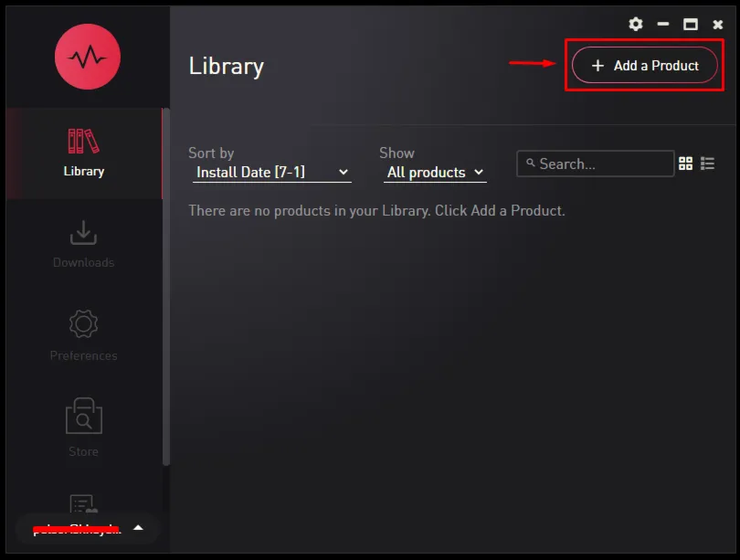
Task: Click the plus icon in Add a Product
Action: tap(597, 66)
